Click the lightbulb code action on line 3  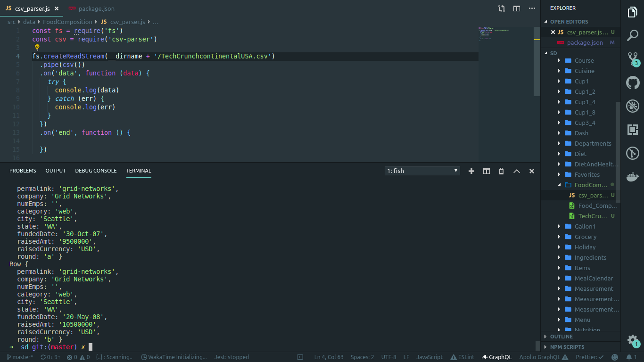[x=37, y=47]
